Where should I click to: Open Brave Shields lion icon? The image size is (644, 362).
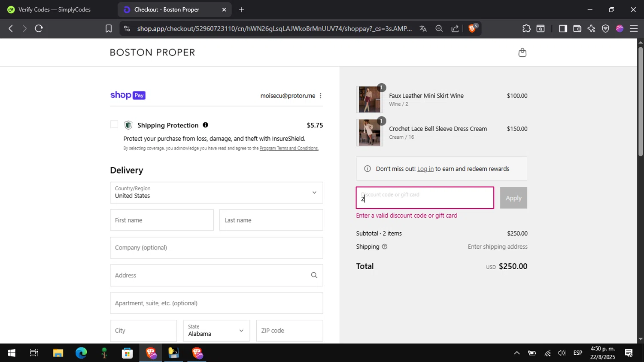473,28
